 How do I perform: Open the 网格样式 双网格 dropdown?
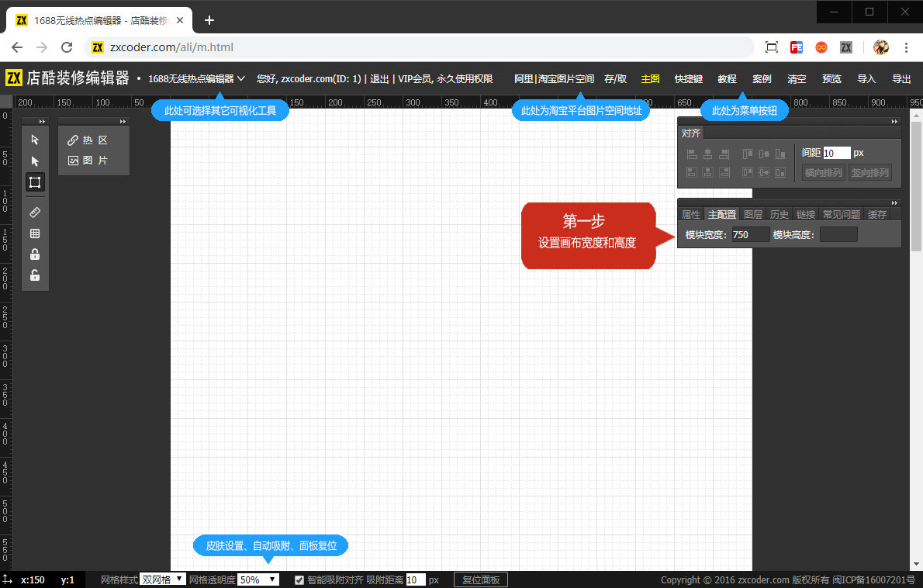[162, 579]
